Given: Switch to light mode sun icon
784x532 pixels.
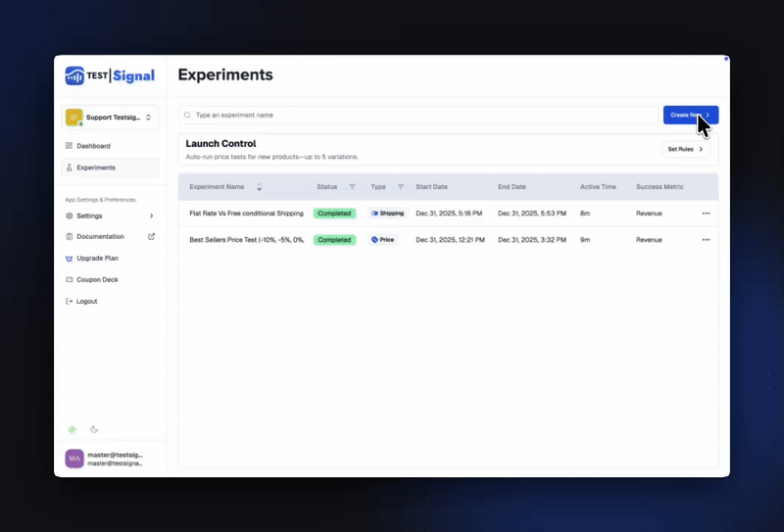Looking at the screenshot, I should point(72,429).
